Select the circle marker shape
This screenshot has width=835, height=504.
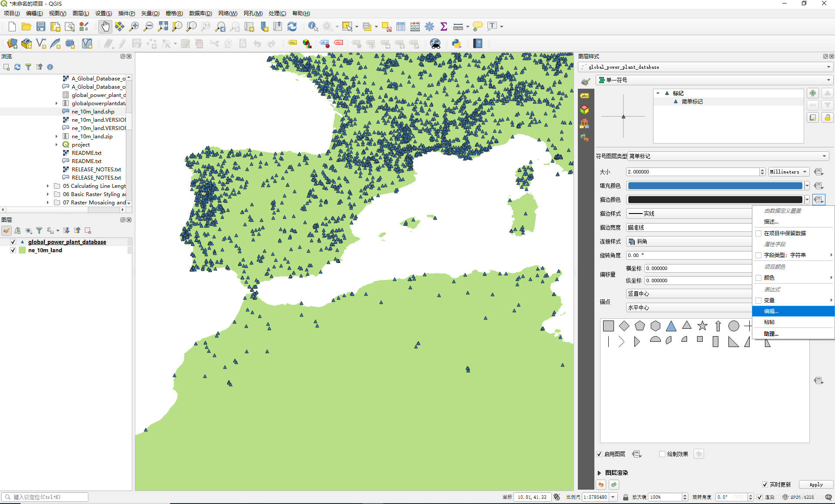(x=734, y=326)
